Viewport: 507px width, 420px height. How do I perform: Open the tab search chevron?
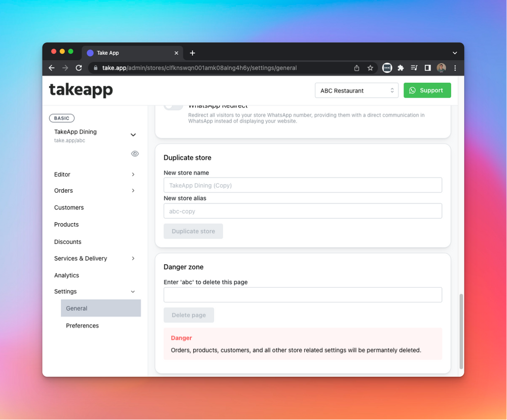(455, 53)
